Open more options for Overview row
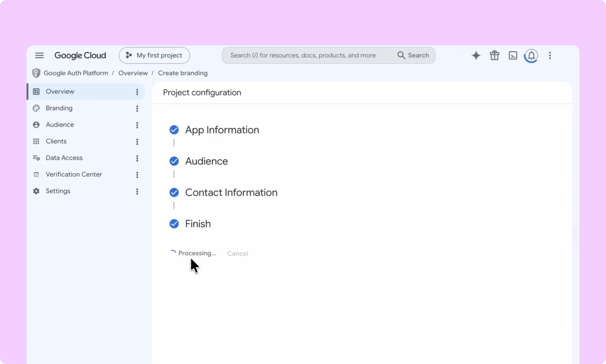606x364 pixels. 137,92
